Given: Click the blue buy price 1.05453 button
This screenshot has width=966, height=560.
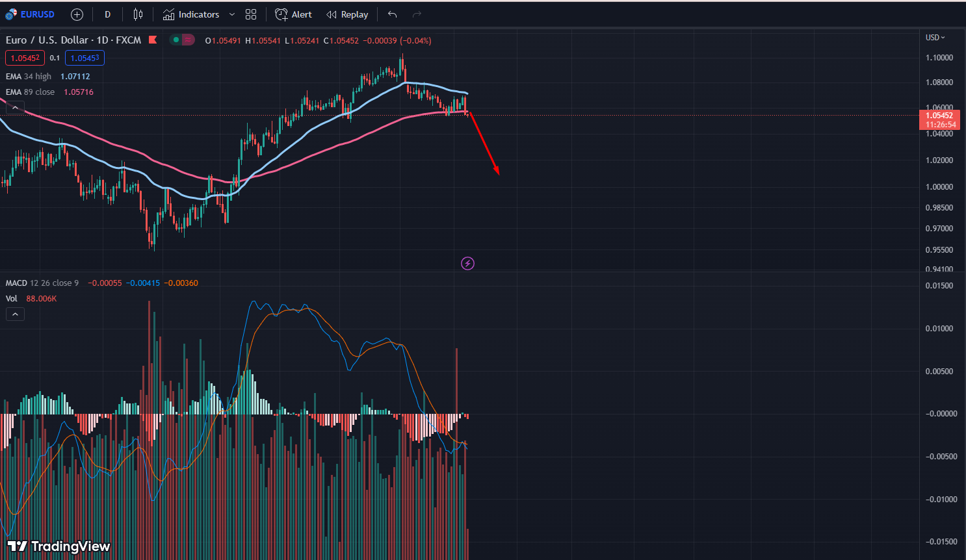Looking at the screenshot, I should click(85, 58).
